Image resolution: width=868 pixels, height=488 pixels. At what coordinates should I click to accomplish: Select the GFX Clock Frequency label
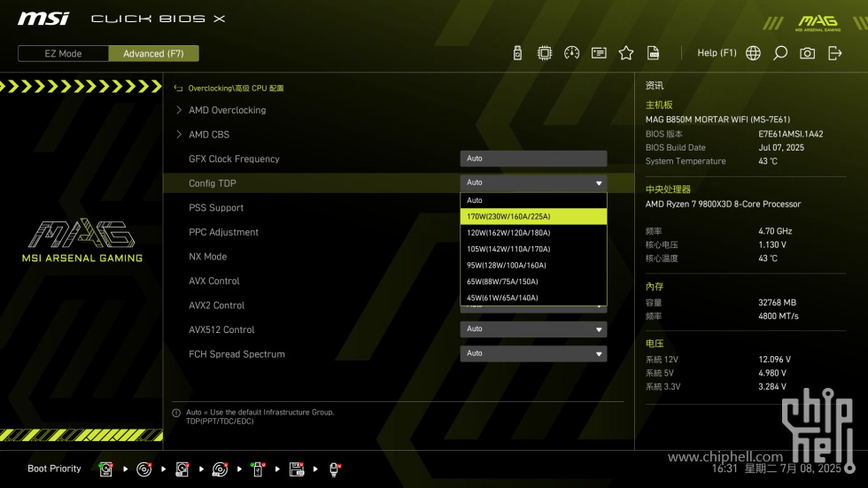coord(234,159)
